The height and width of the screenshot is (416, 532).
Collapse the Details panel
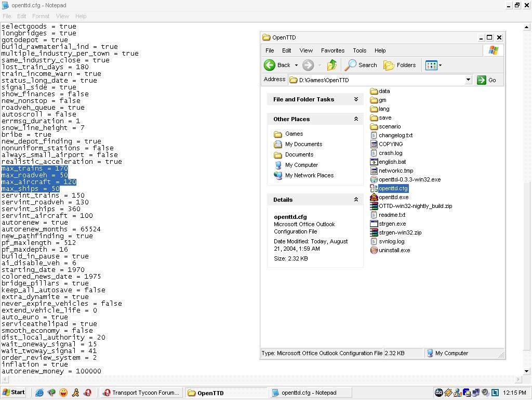(356, 199)
